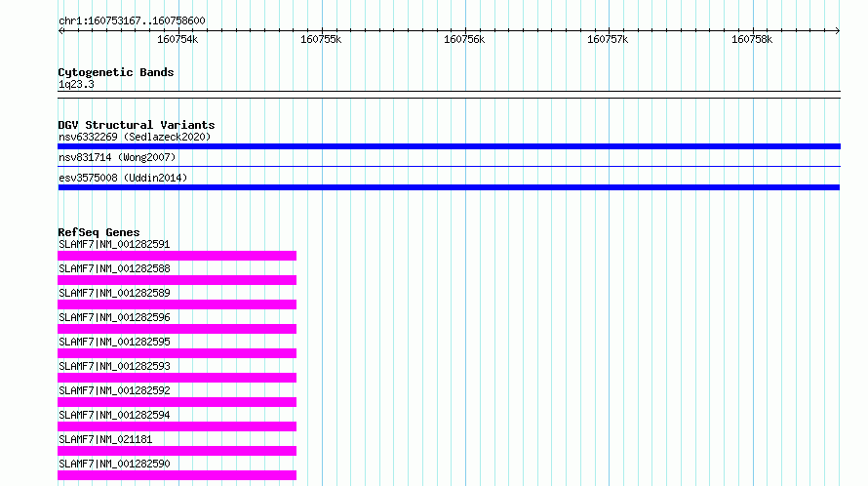868x486 pixels.
Task: Click the 160754k ruler label
Action: 178,39
